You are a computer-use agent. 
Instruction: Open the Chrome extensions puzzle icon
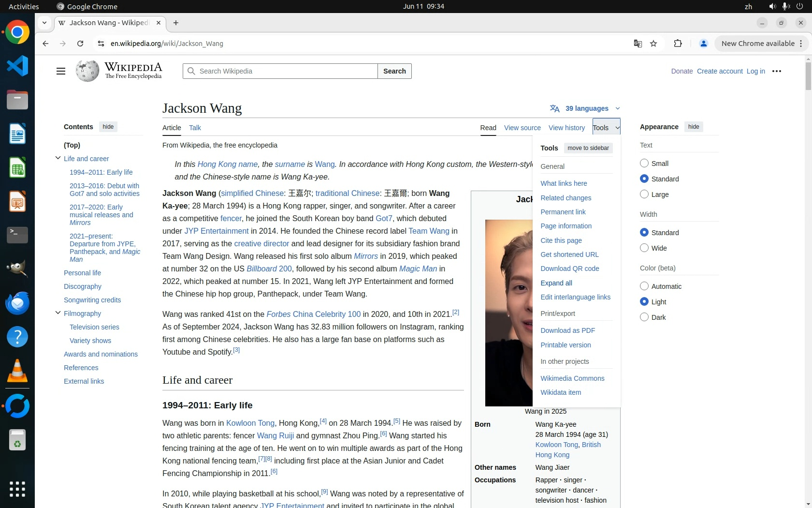[678, 44]
